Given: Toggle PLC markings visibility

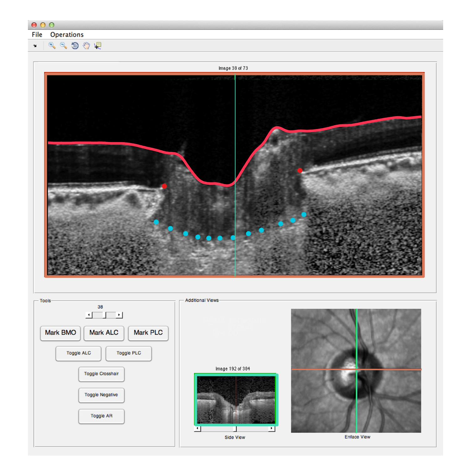Looking at the screenshot, I should tap(129, 353).
